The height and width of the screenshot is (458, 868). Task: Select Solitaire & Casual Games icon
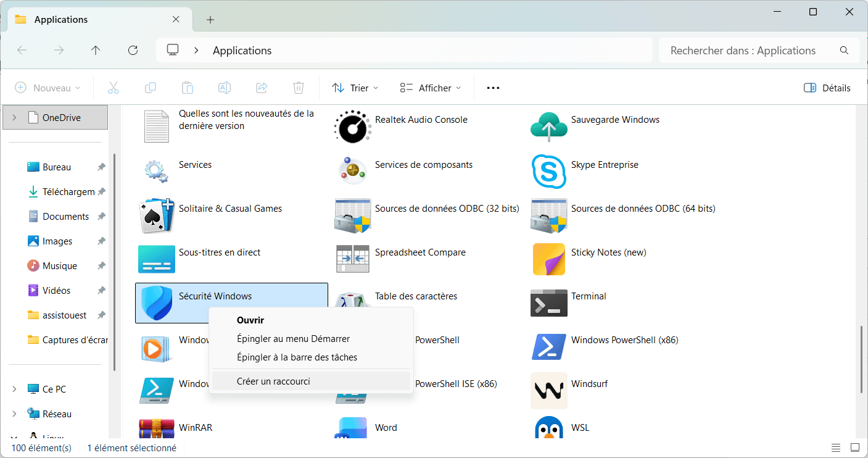pos(157,215)
